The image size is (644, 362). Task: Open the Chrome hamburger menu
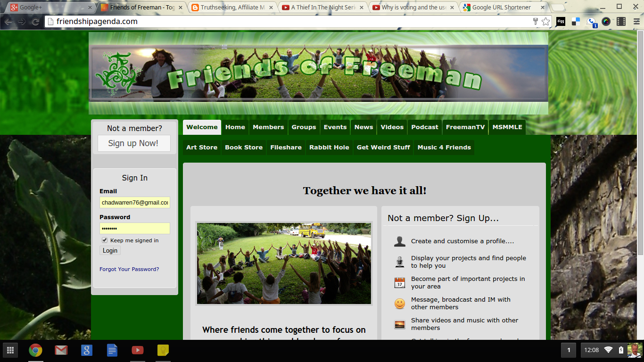[636, 21]
